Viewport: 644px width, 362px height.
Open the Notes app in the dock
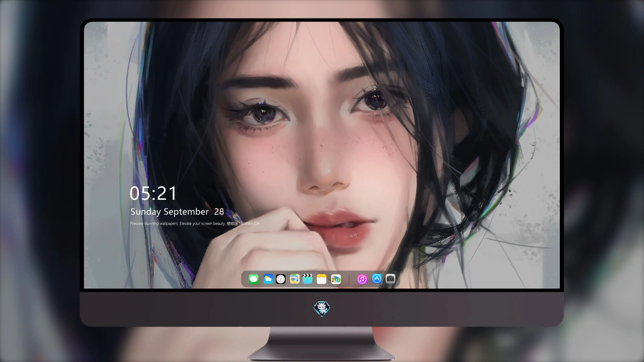[x=321, y=279]
